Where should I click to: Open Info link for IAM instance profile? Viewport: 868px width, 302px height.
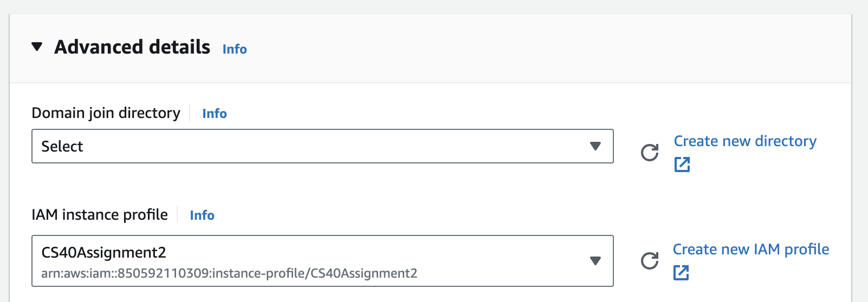[202, 215]
